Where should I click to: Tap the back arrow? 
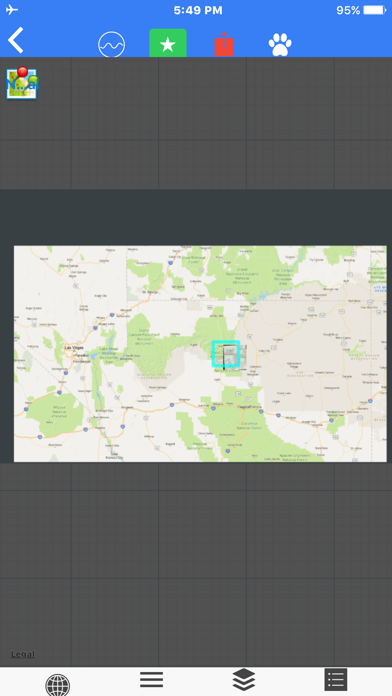(x=16, y=40)
